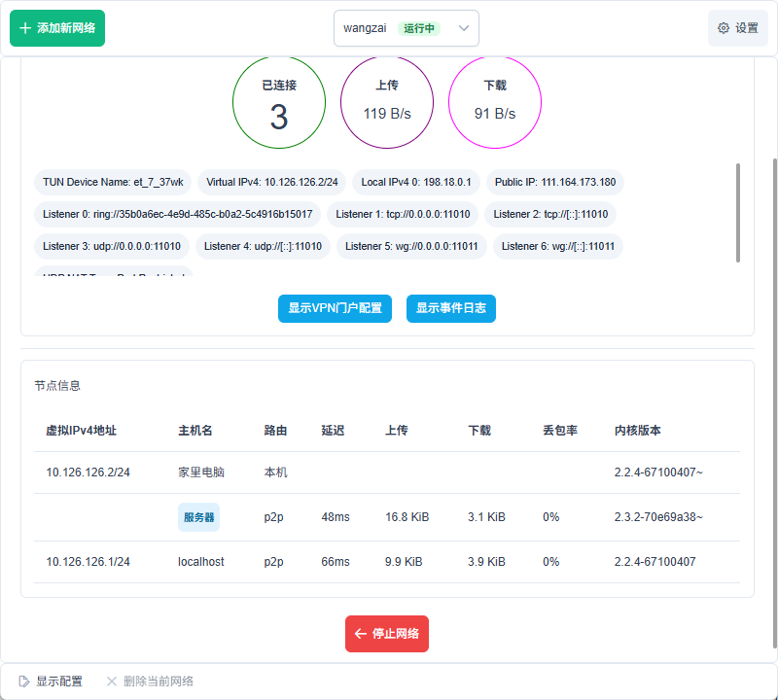Click the 延迟 column header
This screenshot has width=778, height=700.
point(333,431)
